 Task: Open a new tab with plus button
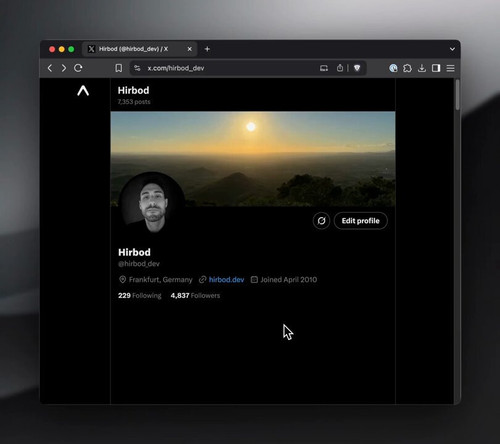pyautogui.click(x=207, y=49)
